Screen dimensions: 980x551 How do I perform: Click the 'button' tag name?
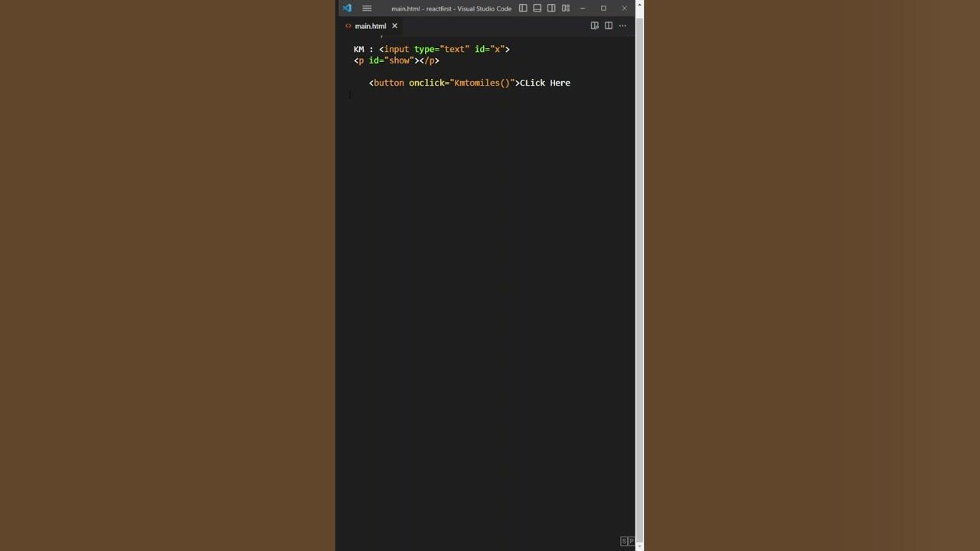[x=389, y=83]
